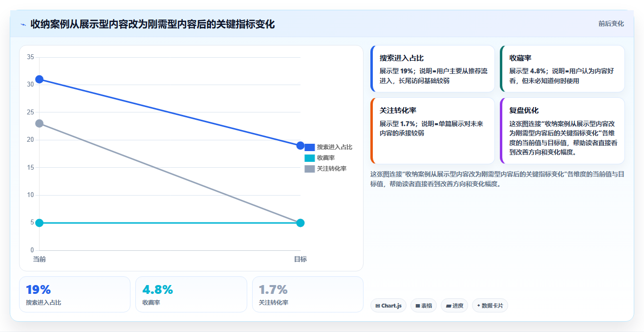Click the 数据卡片 tag

(490, 306)
